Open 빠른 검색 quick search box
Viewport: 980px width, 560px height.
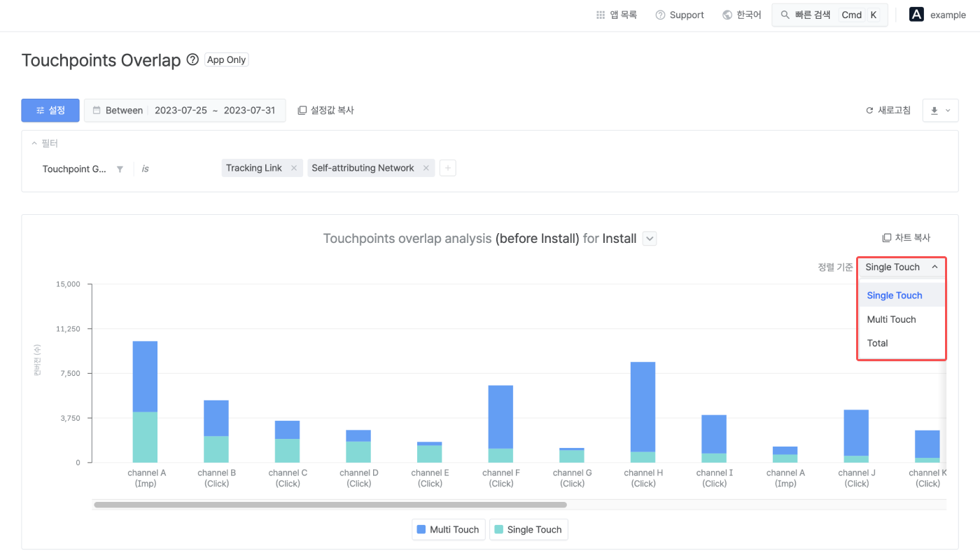[x=829, y=15]
